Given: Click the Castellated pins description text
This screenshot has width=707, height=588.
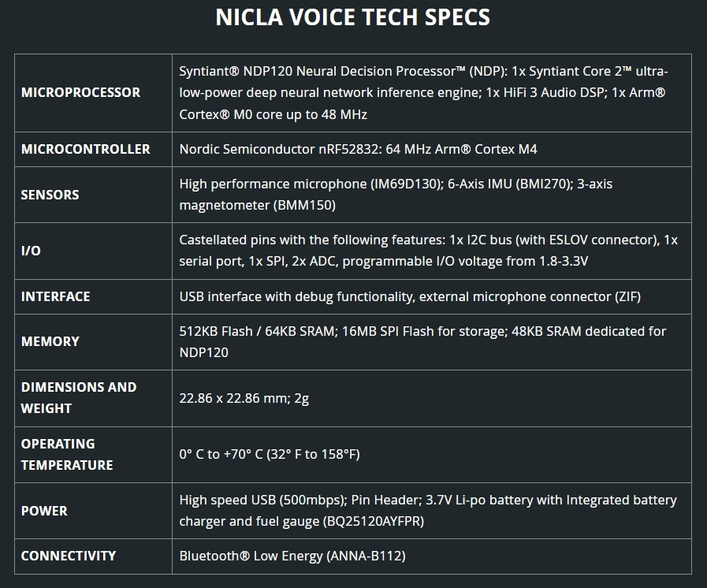Looking at the screenshot, I should pyautogui.click(x=428, y=251).
